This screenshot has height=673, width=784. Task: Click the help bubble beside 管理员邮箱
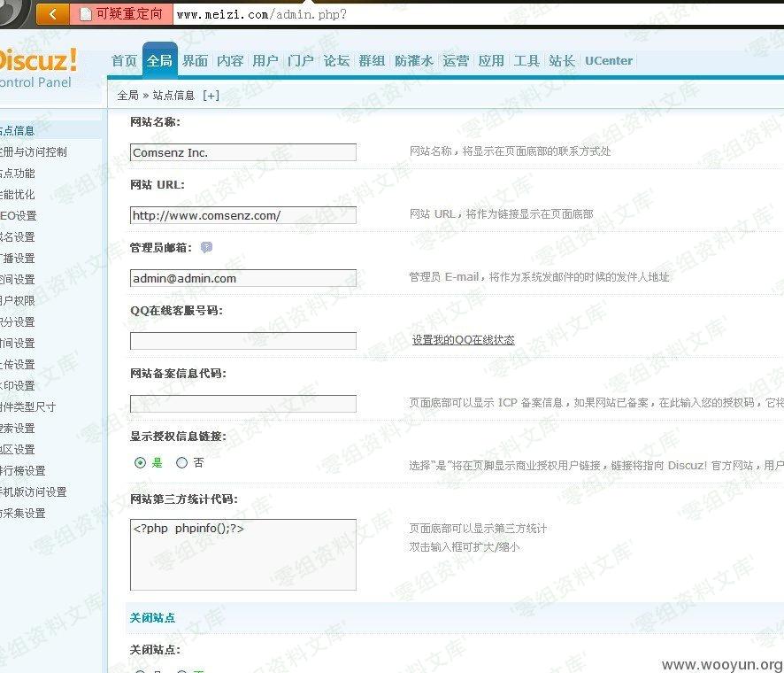206,248
